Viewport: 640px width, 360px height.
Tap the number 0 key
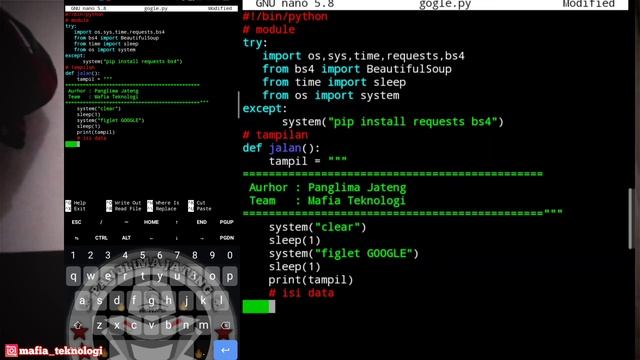coord(230,256)
